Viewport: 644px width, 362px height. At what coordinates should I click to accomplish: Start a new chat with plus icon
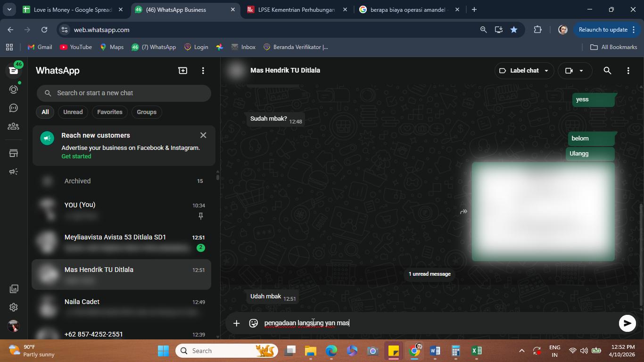tap(182, 71)
